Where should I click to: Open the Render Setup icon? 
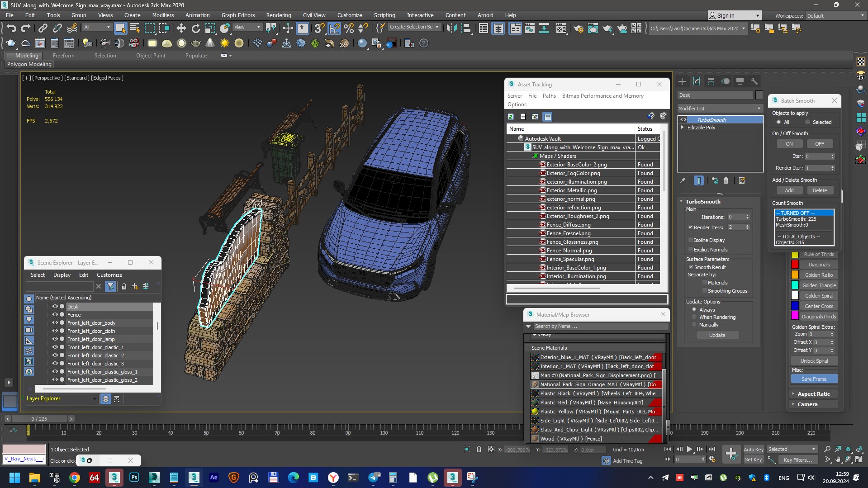click(x=579, y=28)
